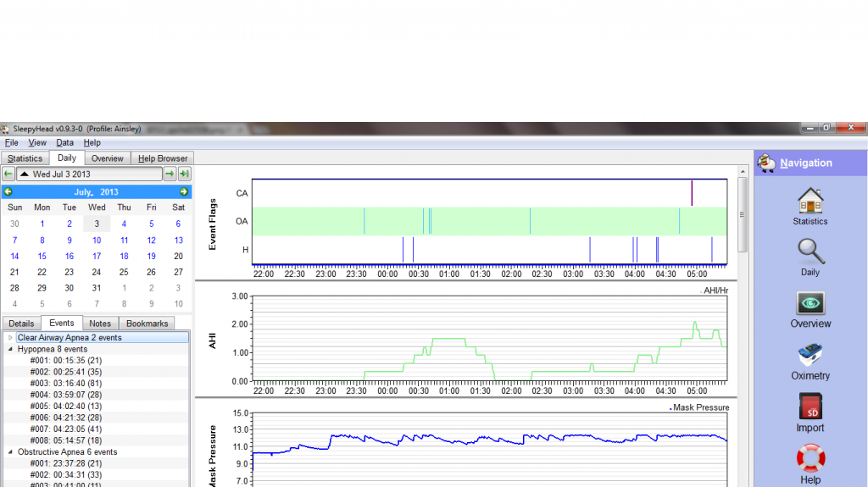Collapse the Hypopnea 8 events group
This screenshot has width=868, height=487.
tap(10, 349)
